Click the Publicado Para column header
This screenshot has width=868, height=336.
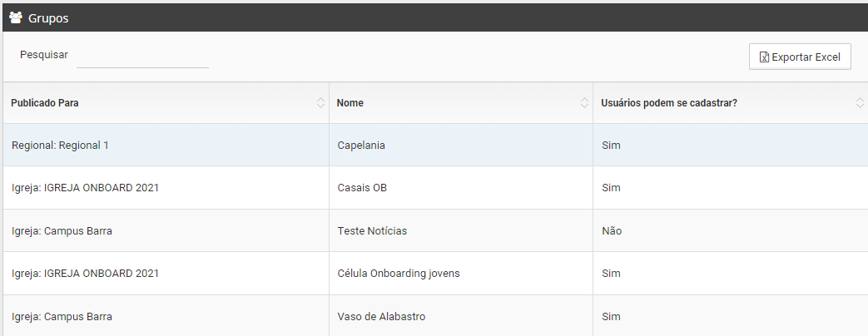[x=45, y=103]
